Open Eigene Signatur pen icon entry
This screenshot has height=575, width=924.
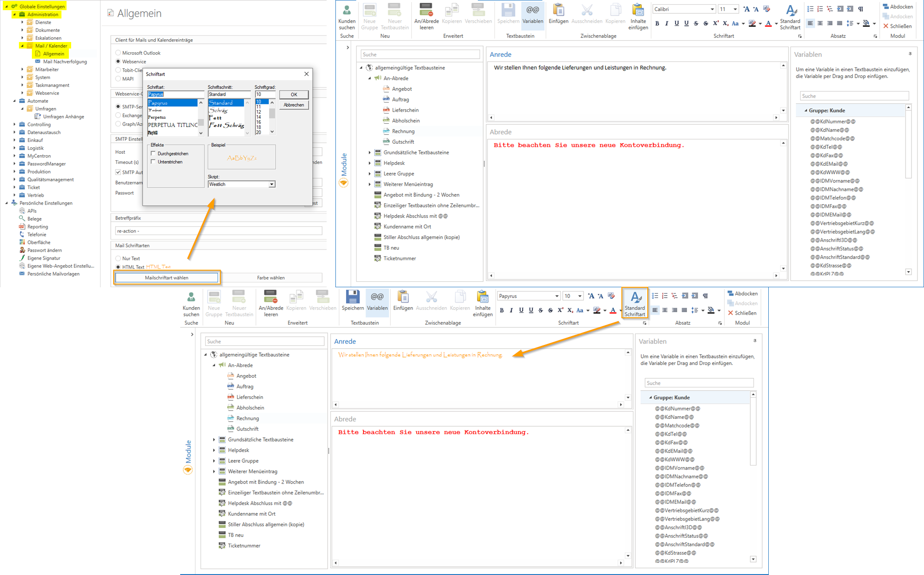pos(22,258)
